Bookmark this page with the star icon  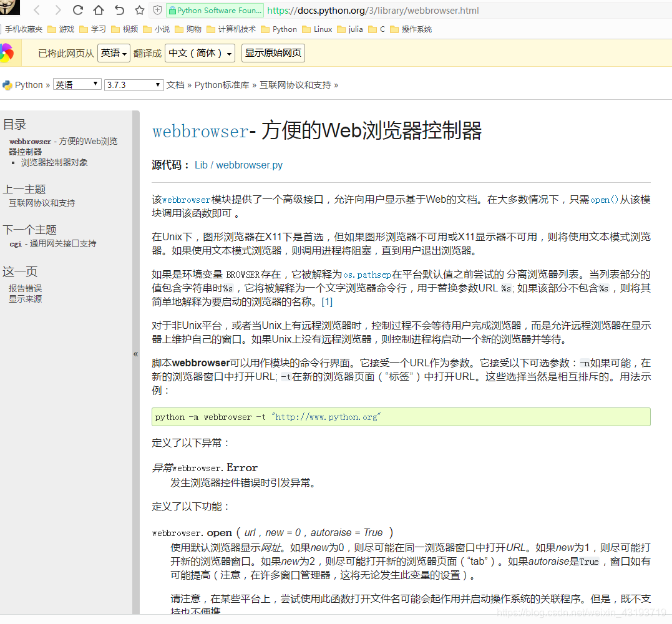pyautogui.click(x=139, y=10)
